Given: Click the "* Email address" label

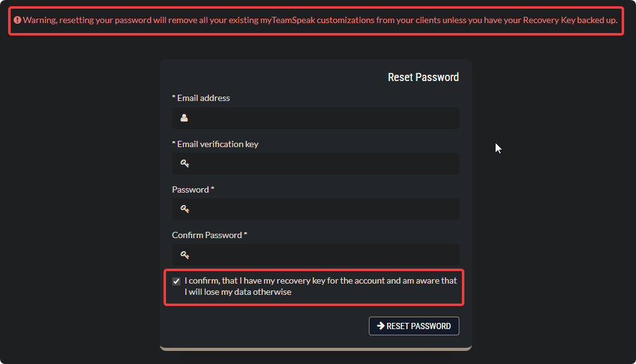Looking at the screenshot, I should click(x=201, y=98).
